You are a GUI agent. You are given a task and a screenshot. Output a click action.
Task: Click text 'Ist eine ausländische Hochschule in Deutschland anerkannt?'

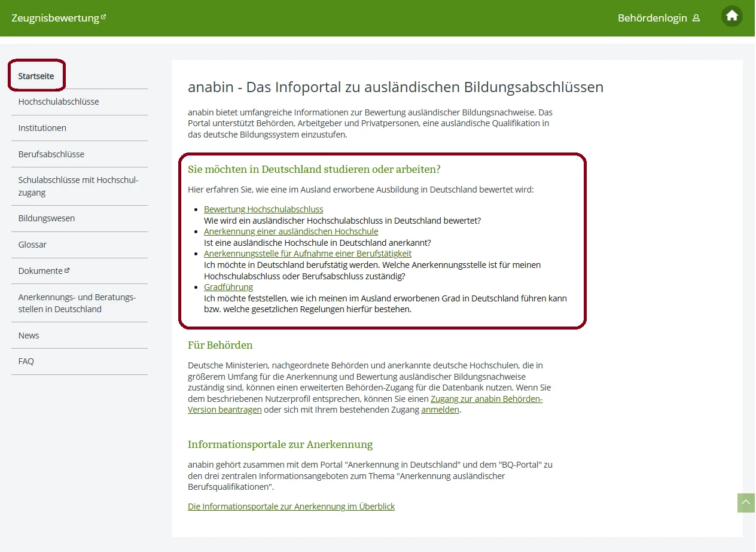318,243
